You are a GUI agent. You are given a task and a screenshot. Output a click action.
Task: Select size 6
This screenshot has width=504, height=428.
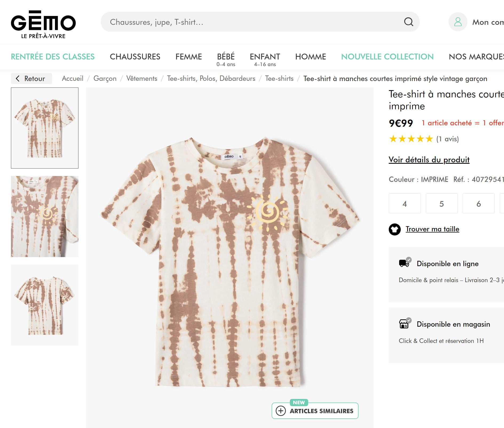[478, 204]
